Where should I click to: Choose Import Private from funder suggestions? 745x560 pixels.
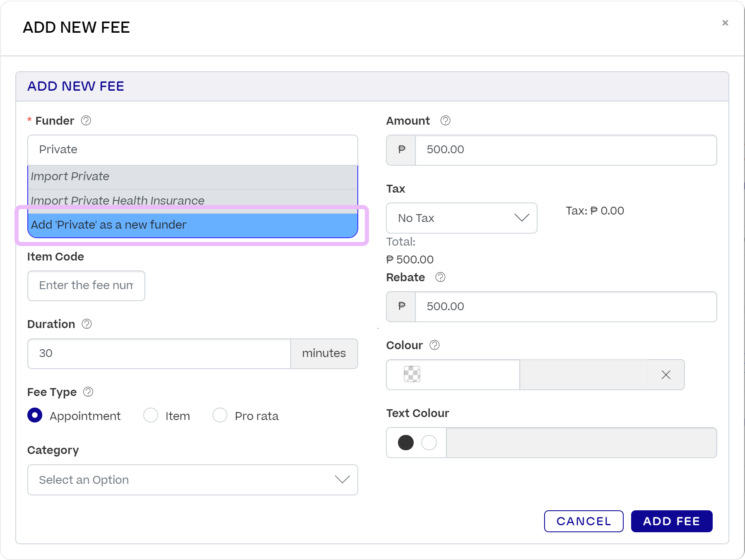tap(193, 177)
